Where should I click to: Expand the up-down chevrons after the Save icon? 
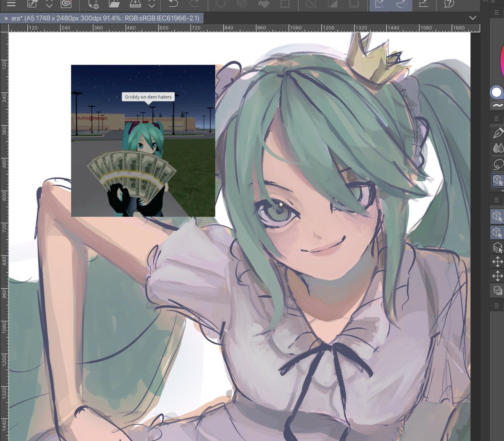(x=152, y=4)
